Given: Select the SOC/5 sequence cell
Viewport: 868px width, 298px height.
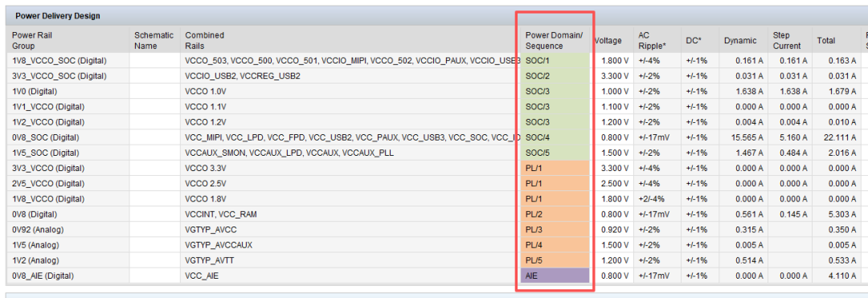Looking at the screenshot, I should coord(555,153).
